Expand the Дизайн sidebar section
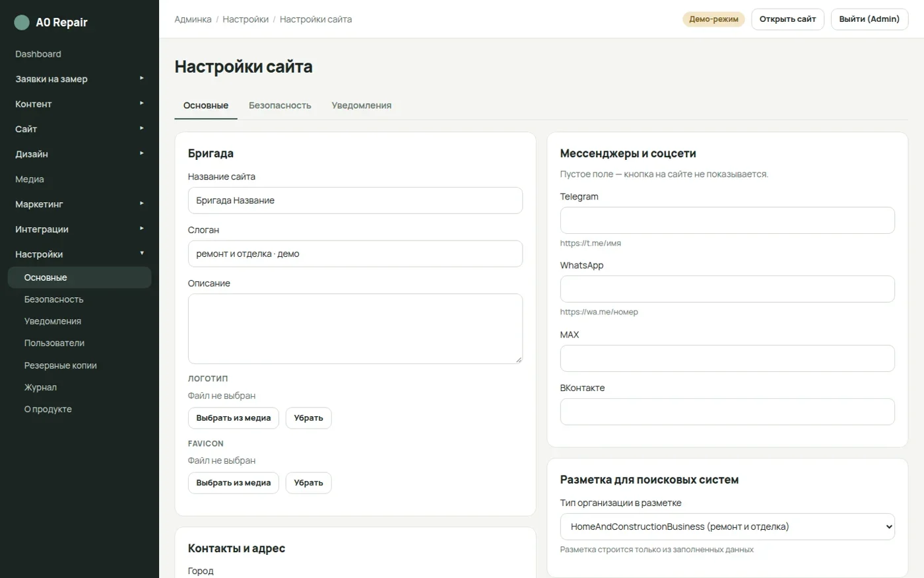Viewport: 924px width, 578px height. point(79,154)
